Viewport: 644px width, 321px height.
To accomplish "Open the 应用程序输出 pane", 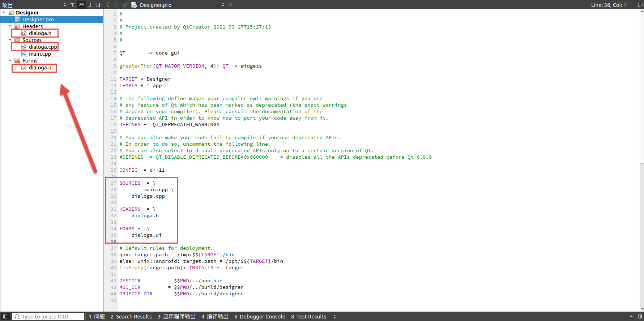I will tap(176, 317).
